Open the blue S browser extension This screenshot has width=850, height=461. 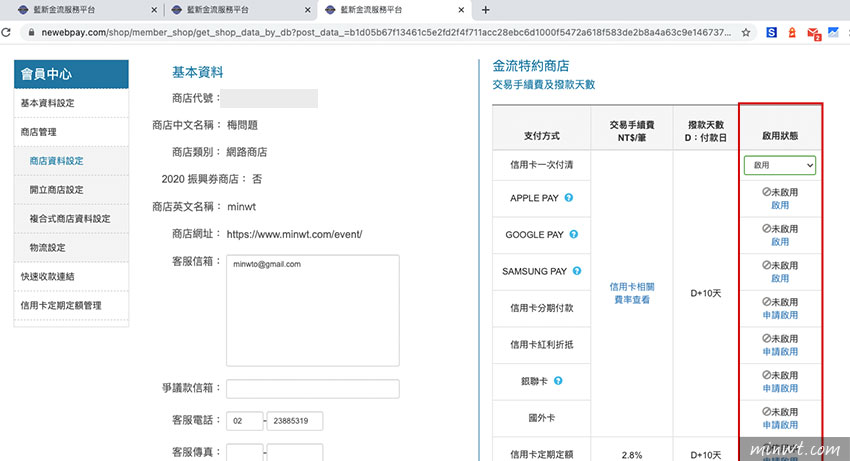click(771, 33)
